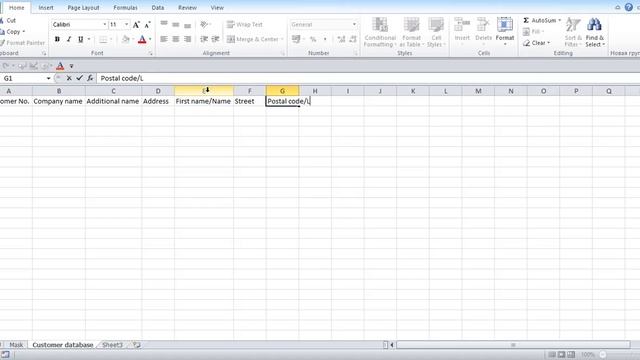Viewport: 640px width, 360px height.
Task: Open the font color dropdown arrow
Action: [x=150, y=39]
